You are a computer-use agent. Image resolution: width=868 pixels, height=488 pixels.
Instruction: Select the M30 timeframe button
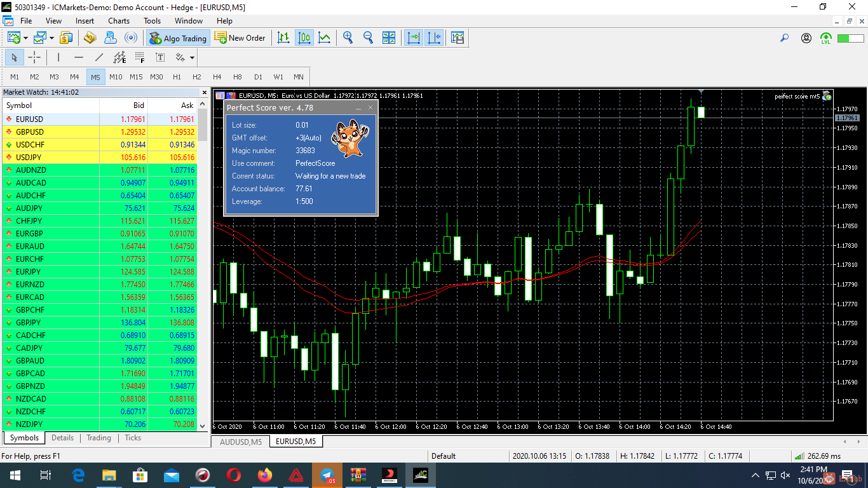point(156,77)
